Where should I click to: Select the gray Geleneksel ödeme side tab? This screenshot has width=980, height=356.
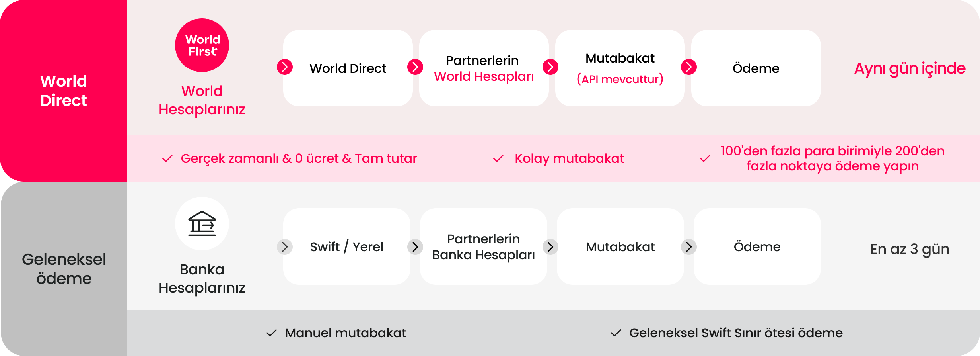pyautogui.click(x=64, y=269)
